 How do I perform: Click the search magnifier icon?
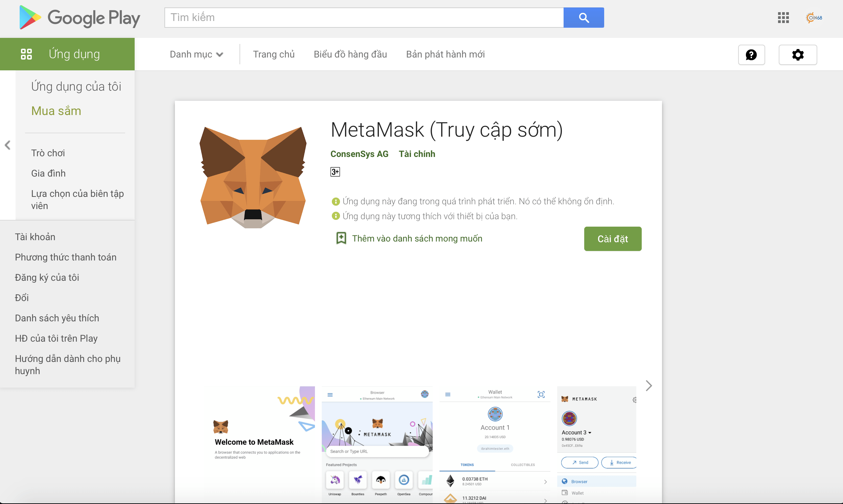coord(584,17)
